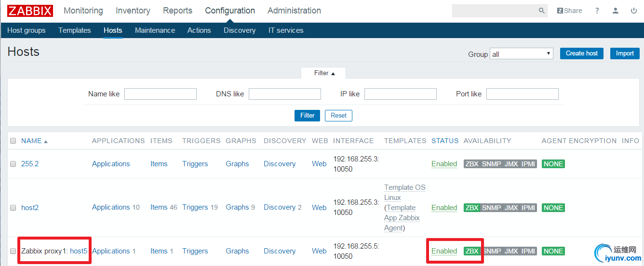Select the host2 row checkbox

(x=13, y=208)
